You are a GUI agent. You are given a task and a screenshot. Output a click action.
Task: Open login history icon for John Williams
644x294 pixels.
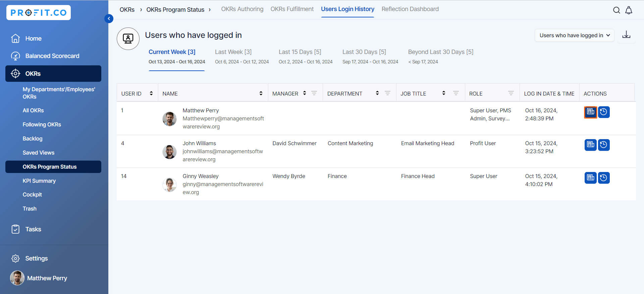tap(604, 145)
